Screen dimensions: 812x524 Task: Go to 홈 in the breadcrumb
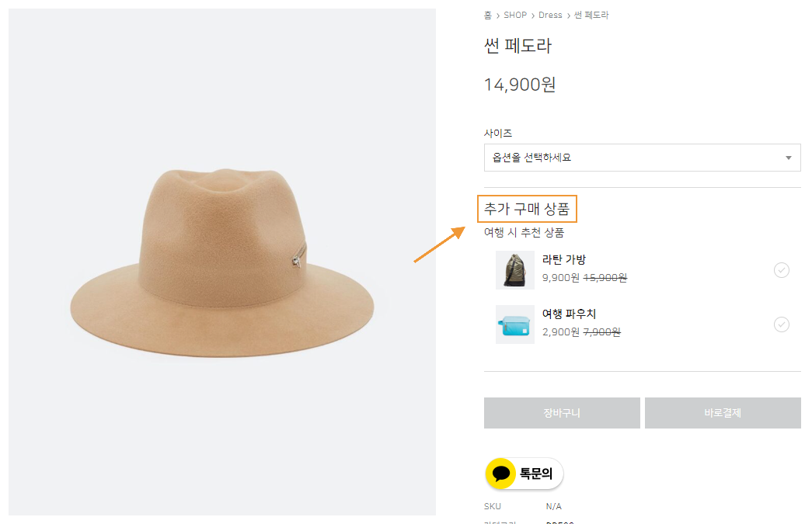[x=488, y=16]
